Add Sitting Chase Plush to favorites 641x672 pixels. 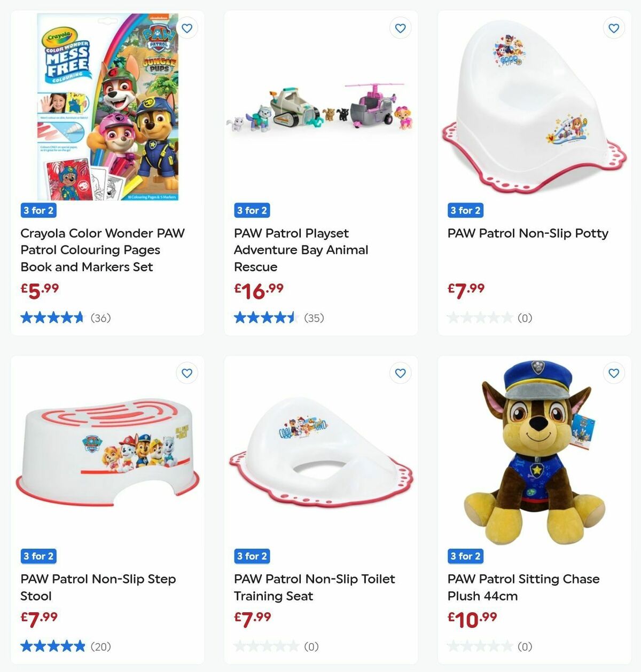click(613, 374)
